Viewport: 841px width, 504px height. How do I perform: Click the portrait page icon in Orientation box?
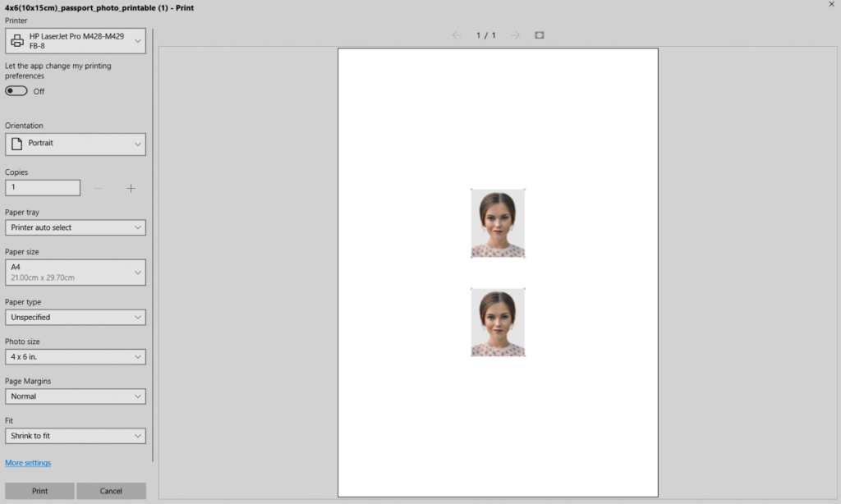(16, 144)
